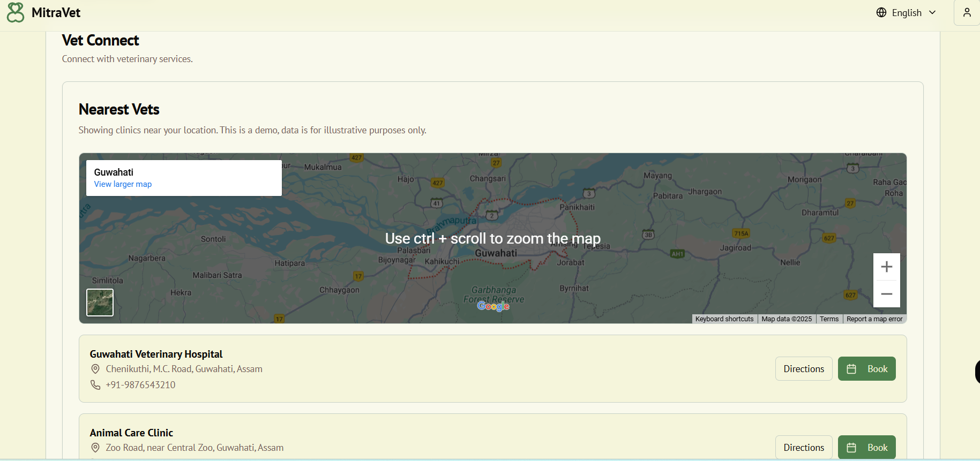
Task: Click Chhaygaon label on the map
Action: [339, 290]
